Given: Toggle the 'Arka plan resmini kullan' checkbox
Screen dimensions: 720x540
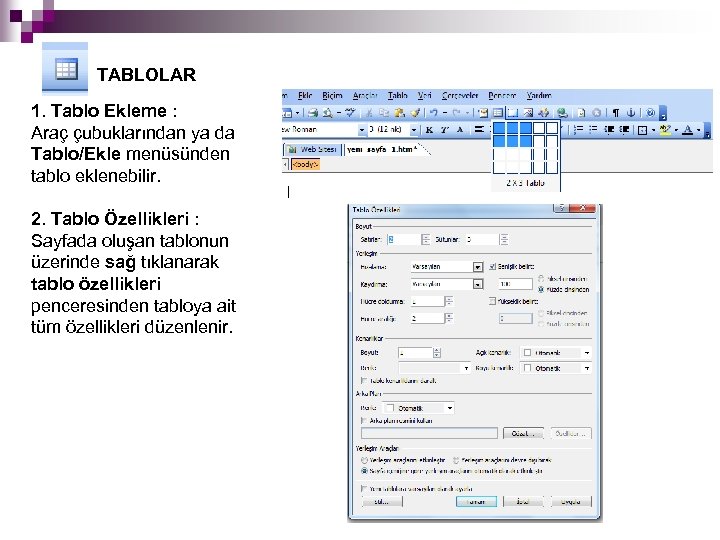Looking at the screenshot, I should [364, 421].
